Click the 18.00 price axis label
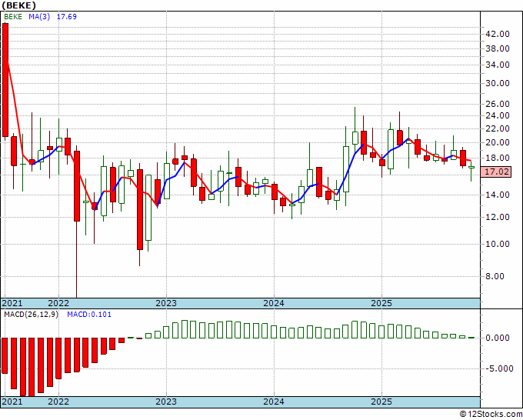The height and width of the screenshot is (420, 523). tap(498, 158)
